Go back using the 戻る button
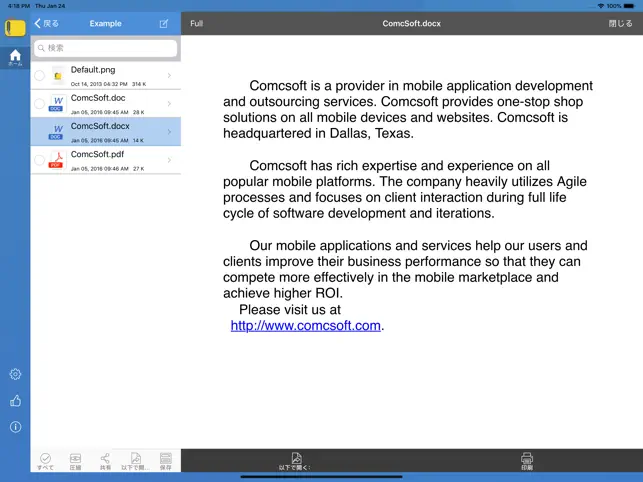 [x=46, y=23]
